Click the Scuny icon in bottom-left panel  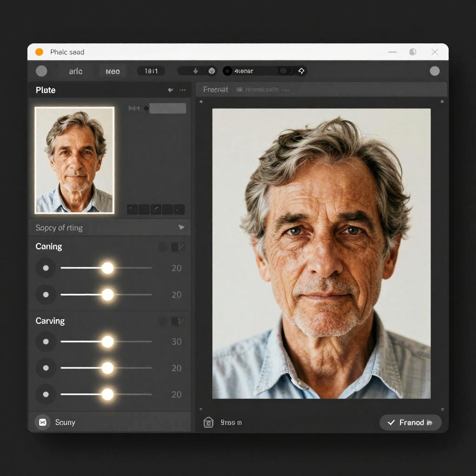(x=42, y=422)
